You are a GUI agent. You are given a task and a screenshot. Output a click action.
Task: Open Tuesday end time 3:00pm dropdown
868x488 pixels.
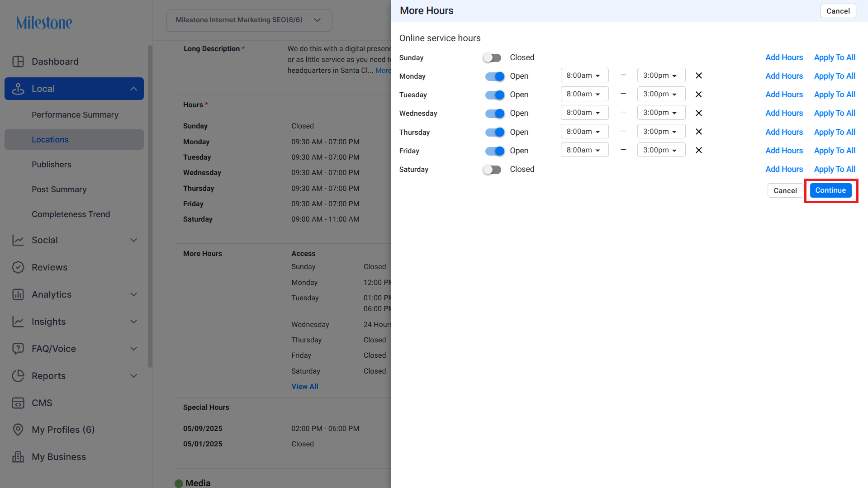(x=661, y=94)
